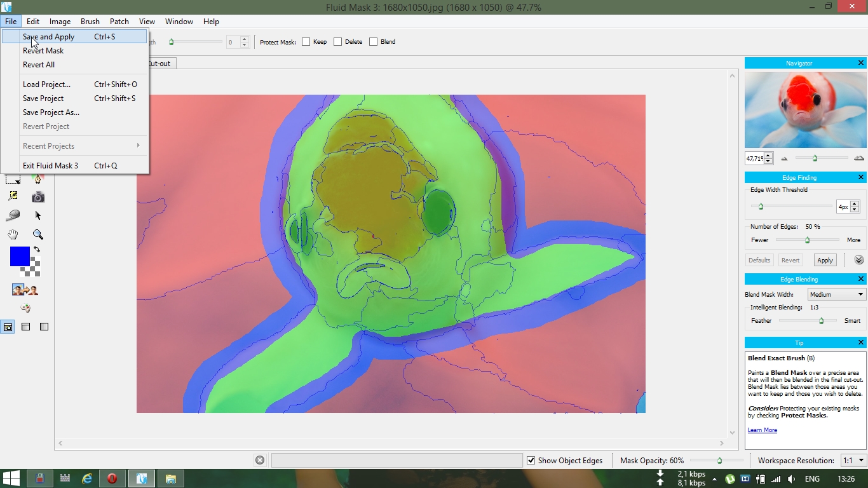Follow the Learn More link
Screen dimensions: 868x488
762,430
